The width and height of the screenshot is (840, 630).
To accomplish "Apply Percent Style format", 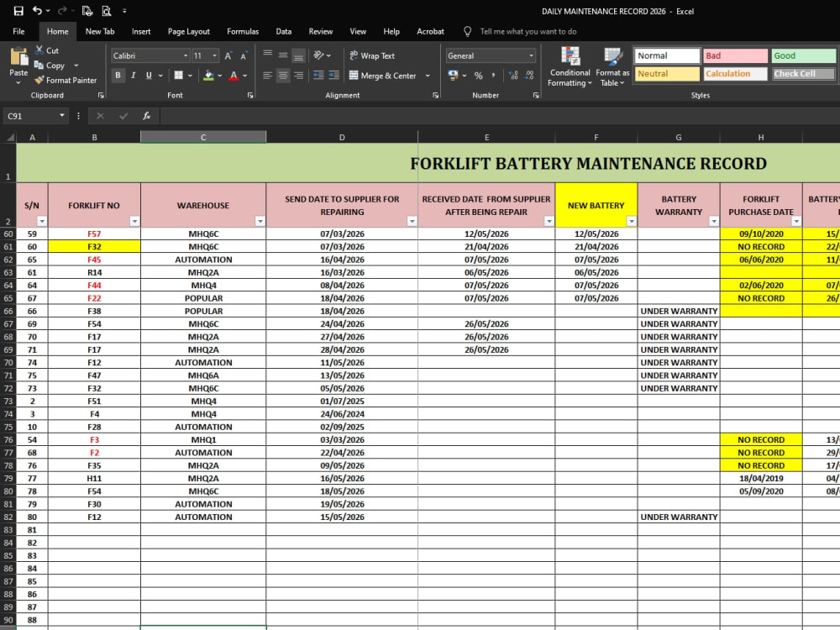I will pyautogui.click(x=479, y=76).
